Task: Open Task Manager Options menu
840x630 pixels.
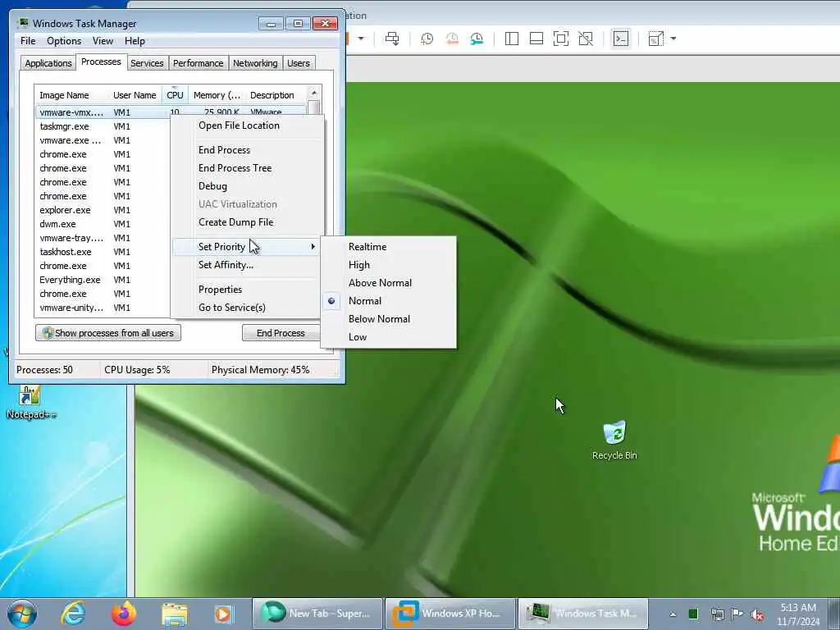Action: point(64,41)
